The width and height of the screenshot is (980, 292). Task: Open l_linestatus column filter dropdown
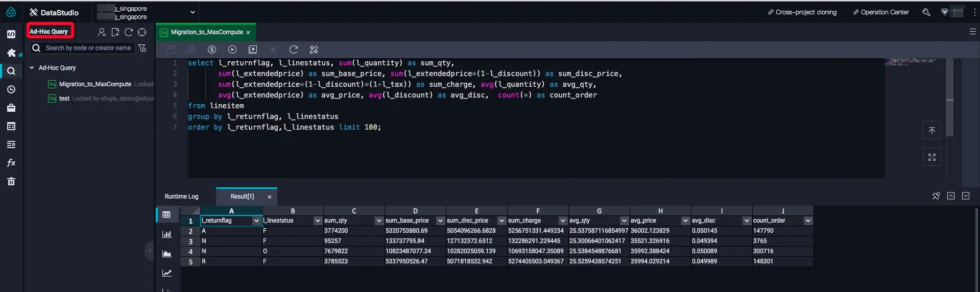pos(318,221)
